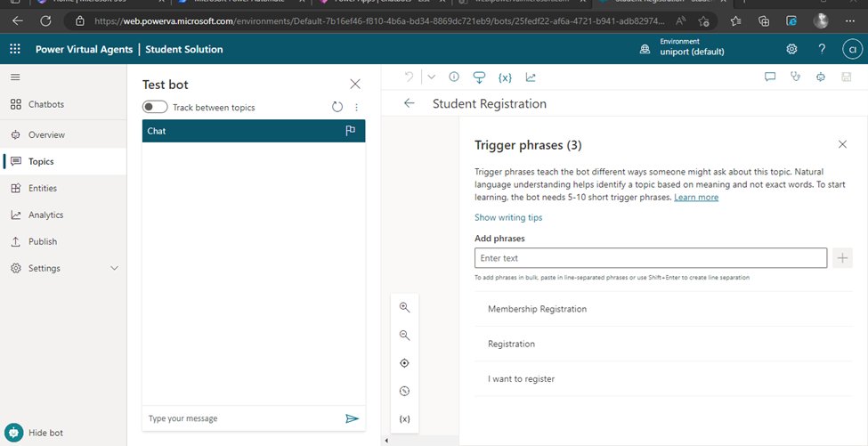Image resolution: width=868 pixels, height=446 pixels.
Task: Click Student Solution bot name in header
Action: (183, 49)
